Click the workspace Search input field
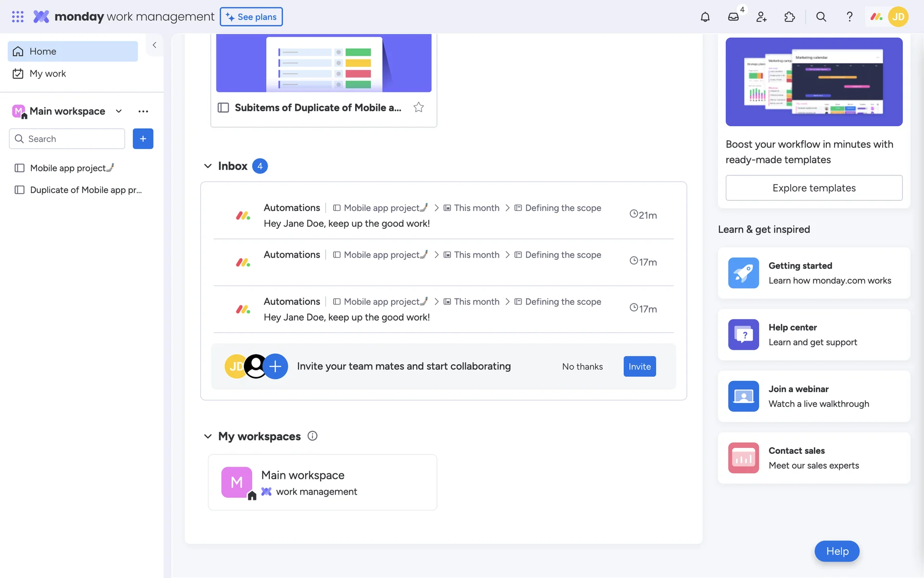 tap(72, 139)
